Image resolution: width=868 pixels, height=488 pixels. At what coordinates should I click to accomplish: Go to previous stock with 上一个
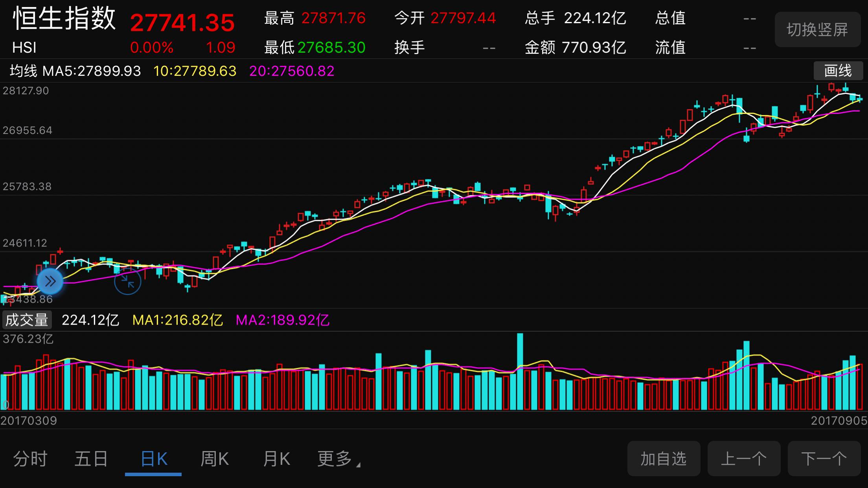(744, 459)
